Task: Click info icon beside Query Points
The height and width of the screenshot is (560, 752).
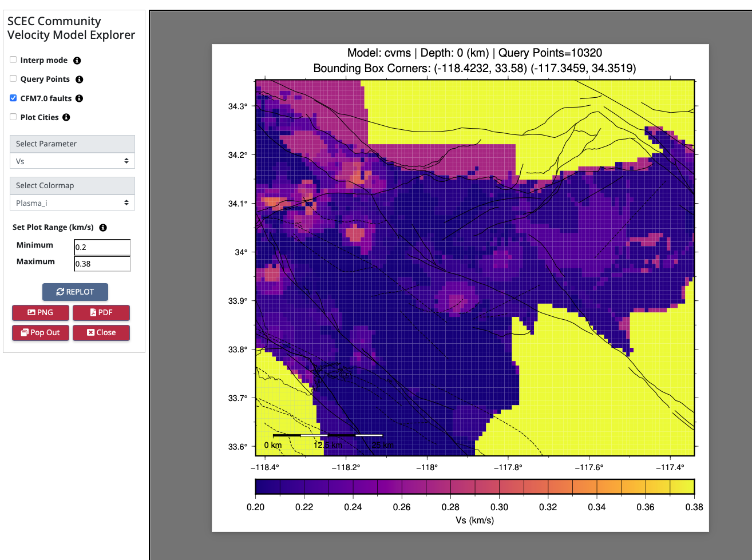Action: (80, 80)
